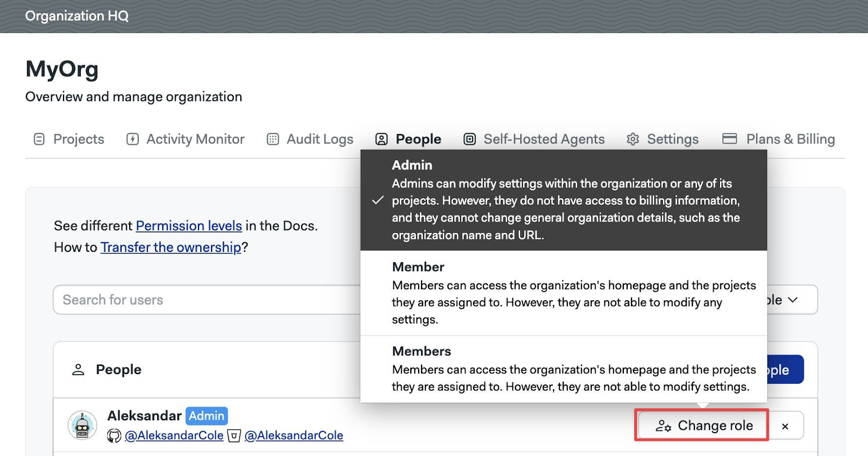Viewport: 868px width, 456px height.
Task: Follow the Transfer the ownership link
Action: pyautogui.click(x=170, y=248)
